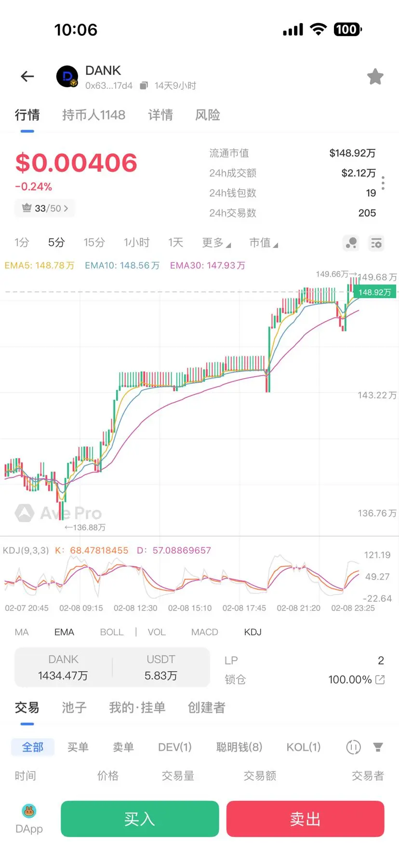This screenshot has width=399, height=868.
Task: Open the locked liquidity external link icon
Action: click(x=380, y=679)
